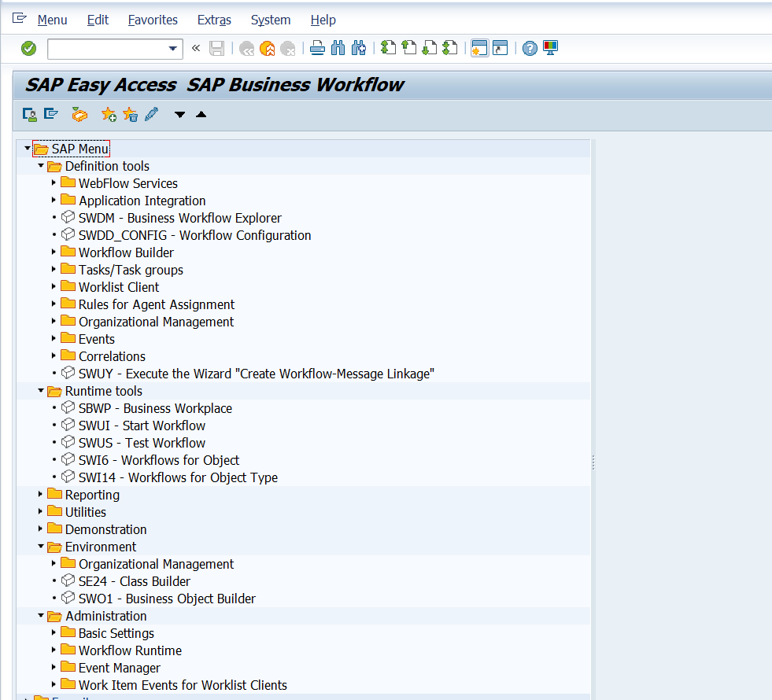Click the Delete Favorites star icon
This screenshot has height=700, width=772.
(130, 115)
